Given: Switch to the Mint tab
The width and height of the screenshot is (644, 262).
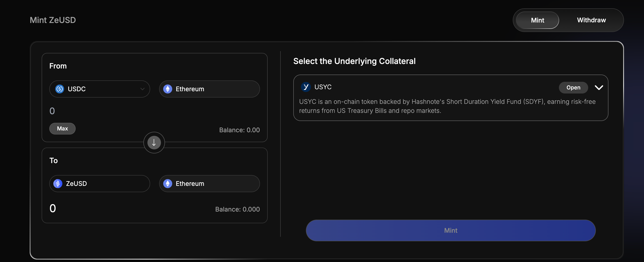Looking at the screenshot, I should [x=537, y=20].
